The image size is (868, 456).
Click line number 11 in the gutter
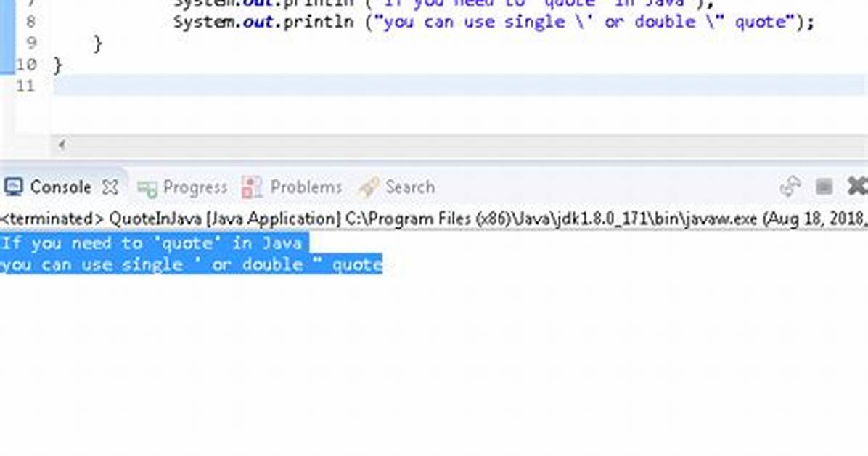(25, 86)
